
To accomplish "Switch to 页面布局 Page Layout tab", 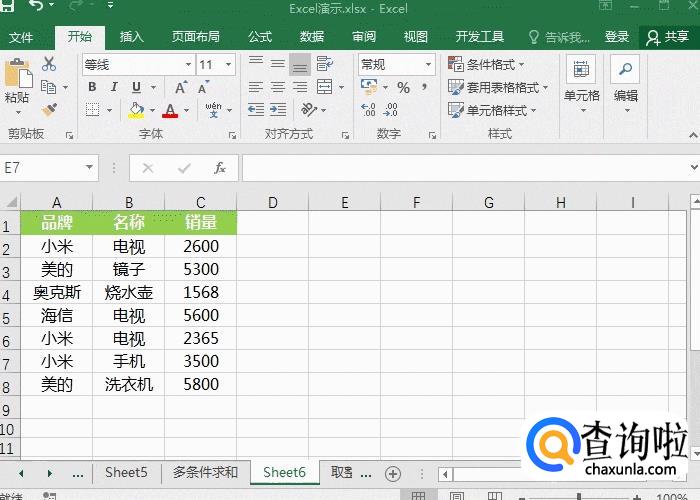I will pyautogui.click(x=196, y=37).
